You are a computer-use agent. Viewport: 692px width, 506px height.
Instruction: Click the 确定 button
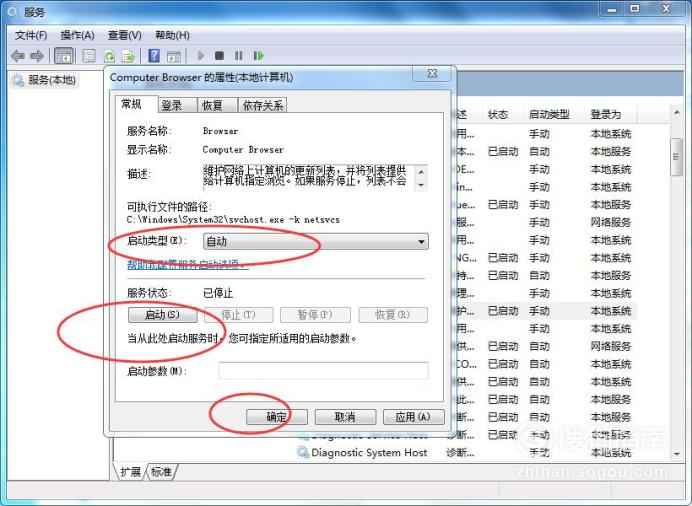pyautogui.click(x=276, y=417)
